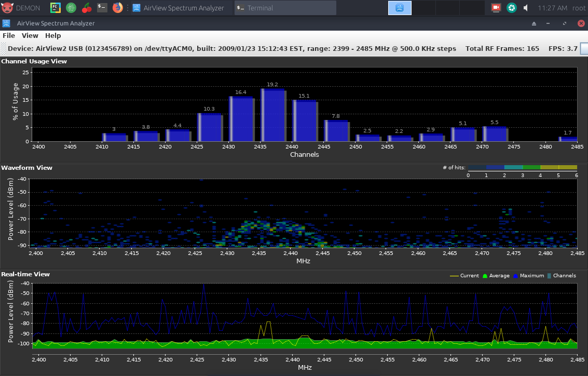Click the usage bar labeled 3.8
This screenshot has height=376, width=588.
click(147, 136)
